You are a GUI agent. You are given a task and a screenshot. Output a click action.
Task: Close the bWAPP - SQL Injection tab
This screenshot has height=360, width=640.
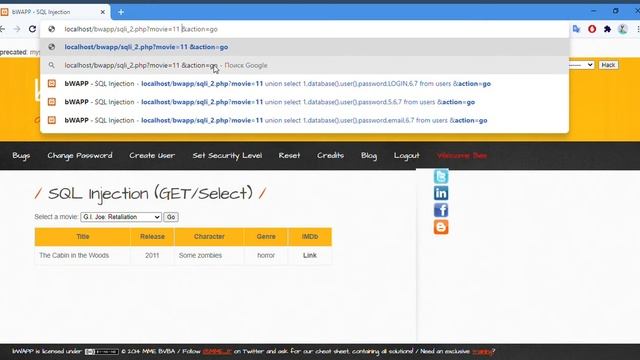[102, 12]
